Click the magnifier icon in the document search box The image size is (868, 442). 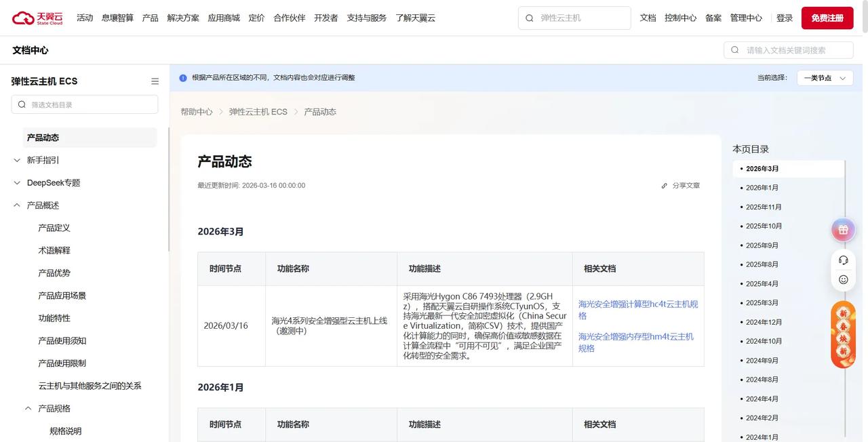[x=734, y=49]
